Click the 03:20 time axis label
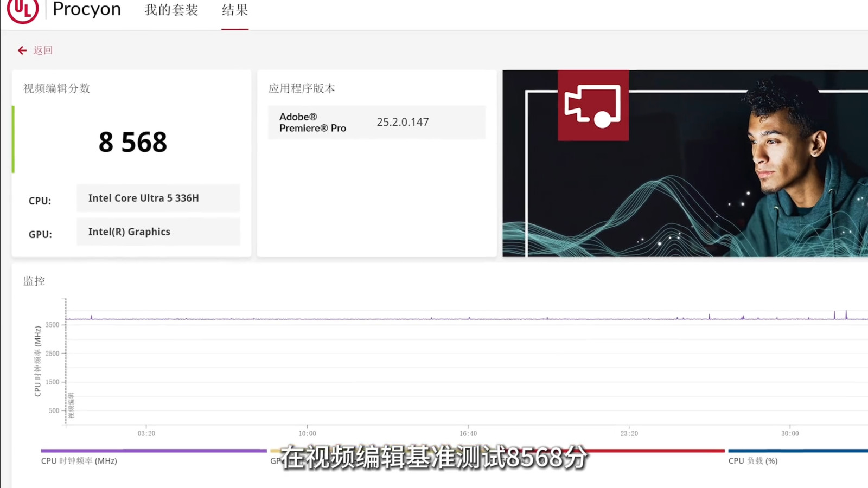The width and height of the screenshot is (868, 488). (146, 433)
